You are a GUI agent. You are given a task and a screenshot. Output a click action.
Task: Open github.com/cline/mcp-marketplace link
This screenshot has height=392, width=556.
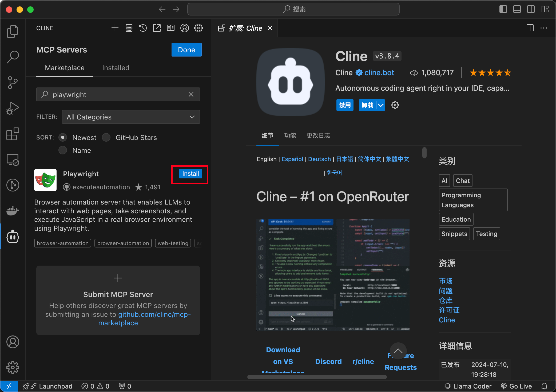point(144,319)
